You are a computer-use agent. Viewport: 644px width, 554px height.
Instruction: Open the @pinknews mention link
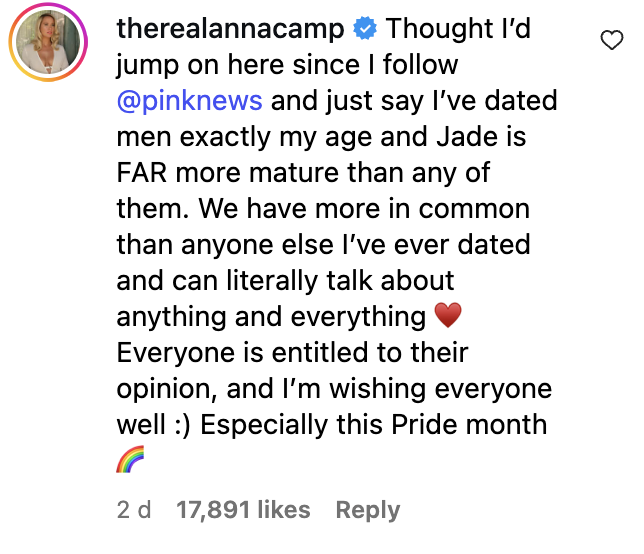[189, 101]
